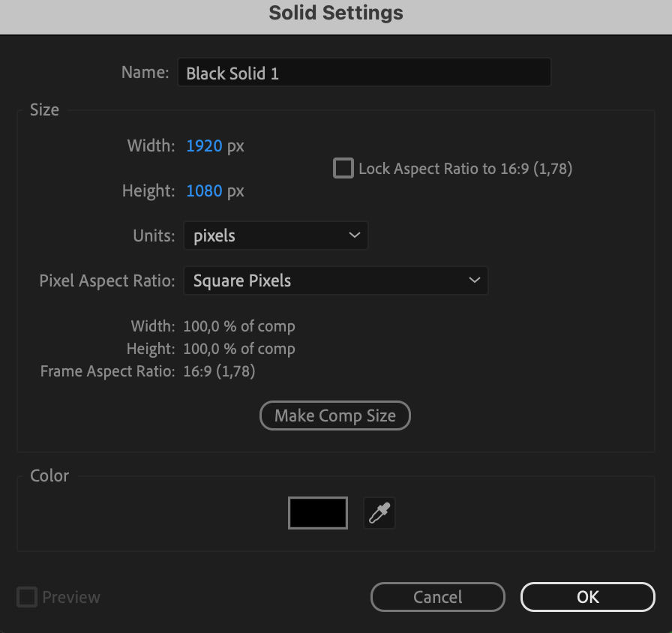The image size is (672, 633).
Task: Select the Height value 1080
Action: (204, 190)
